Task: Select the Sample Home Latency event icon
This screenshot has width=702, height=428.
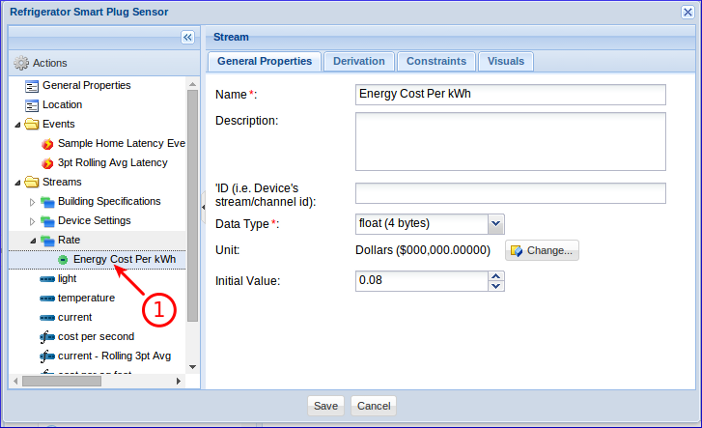Action: (47, 144)
